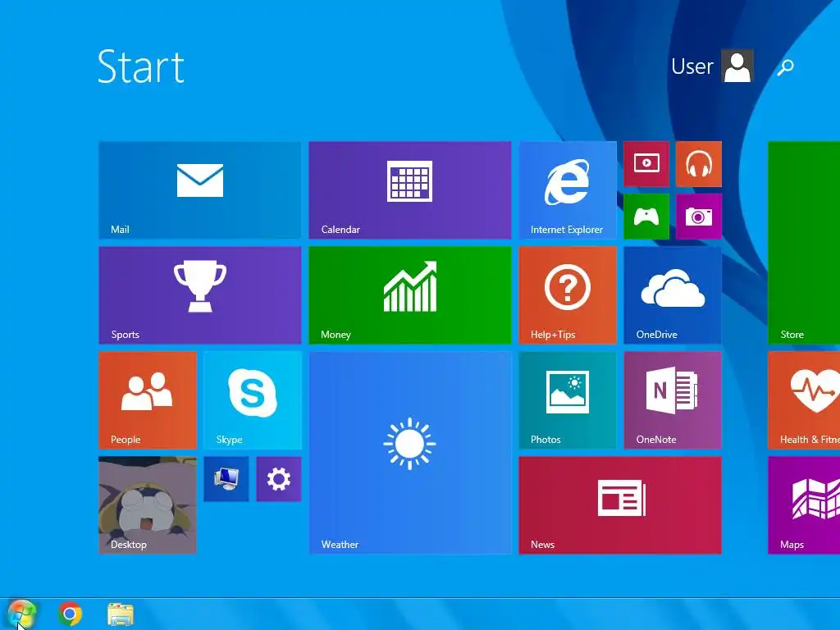Open the Photos tile

568,400
